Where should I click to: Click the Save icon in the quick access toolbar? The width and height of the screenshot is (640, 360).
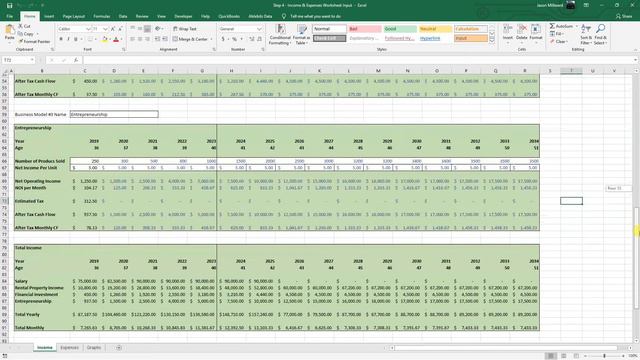[9, 5]
